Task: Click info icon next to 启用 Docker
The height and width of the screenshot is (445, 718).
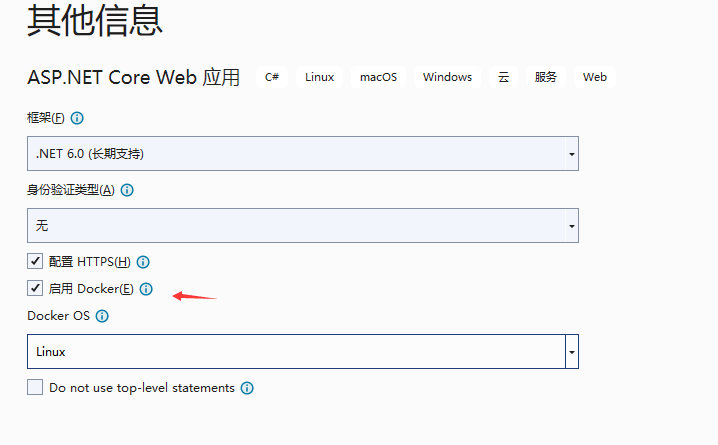Action: click(146, 289)
